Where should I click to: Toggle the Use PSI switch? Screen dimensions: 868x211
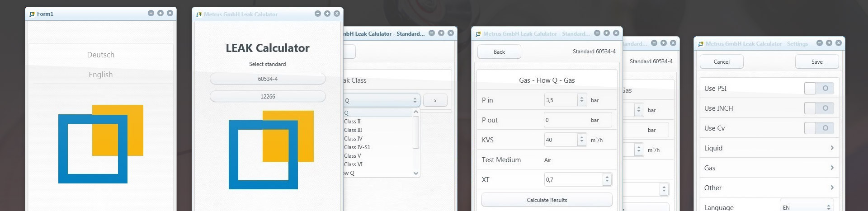tap(819, 89)
